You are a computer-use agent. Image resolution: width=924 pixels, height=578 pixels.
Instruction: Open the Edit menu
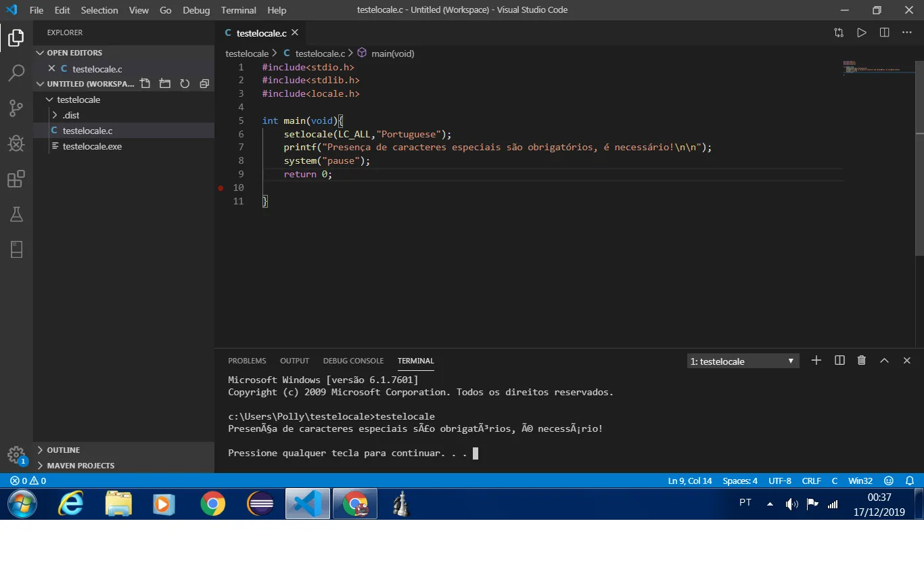tap(62, 10)
